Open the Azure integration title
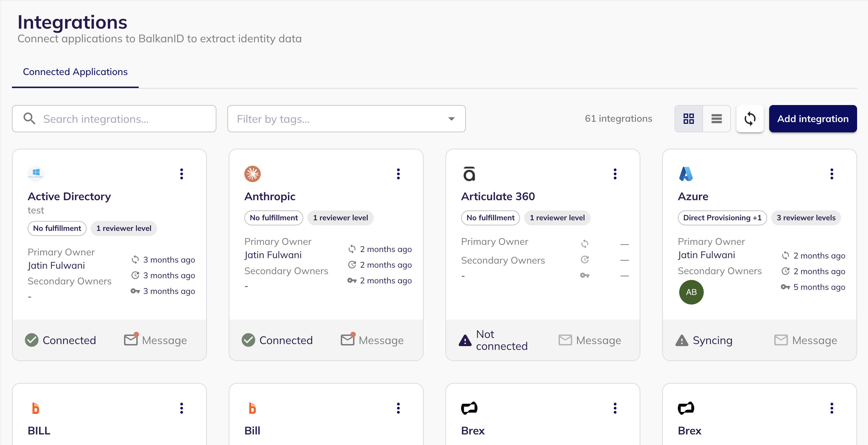 (x=693, y=196)
